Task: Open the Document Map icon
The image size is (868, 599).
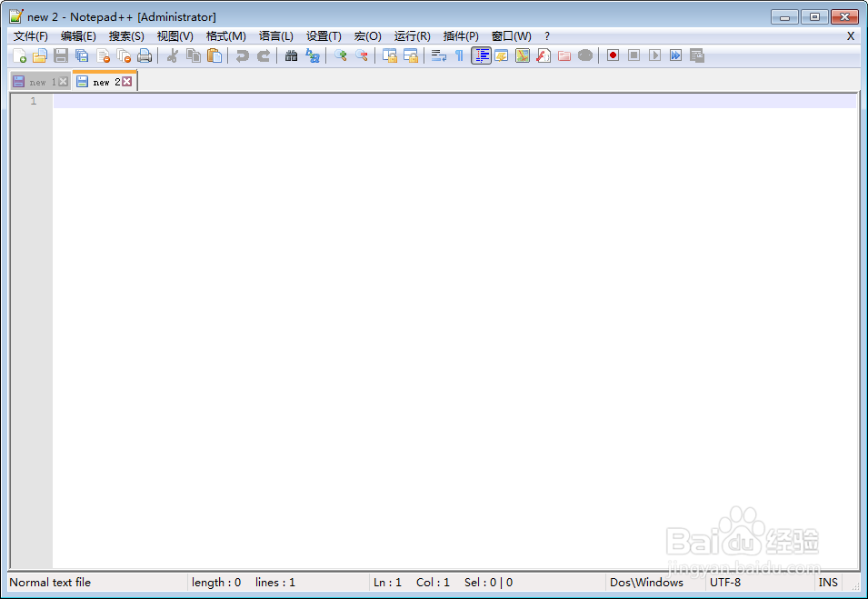Action: pyautogui.click(x=523, y=55)
